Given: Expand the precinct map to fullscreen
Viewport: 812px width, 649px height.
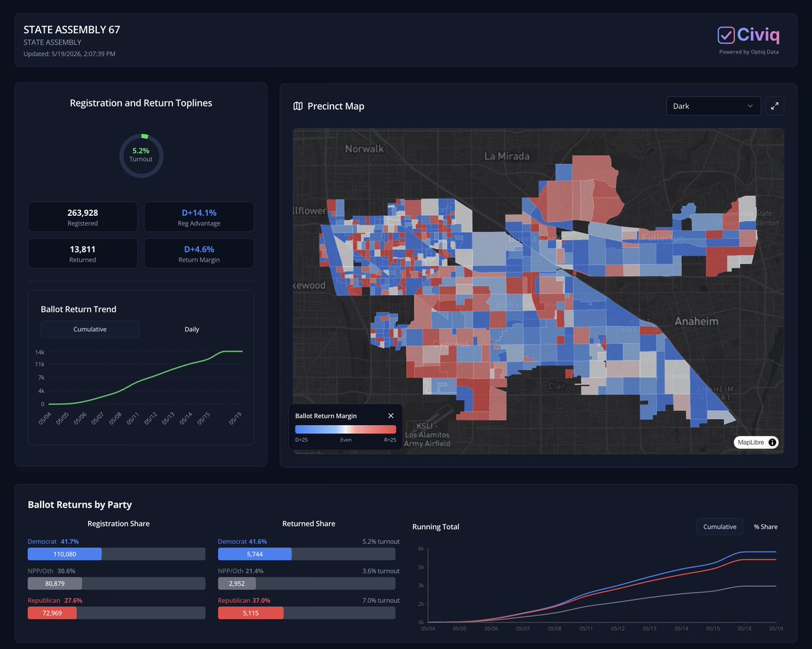Looking at the screenshot, I should 775,106.
